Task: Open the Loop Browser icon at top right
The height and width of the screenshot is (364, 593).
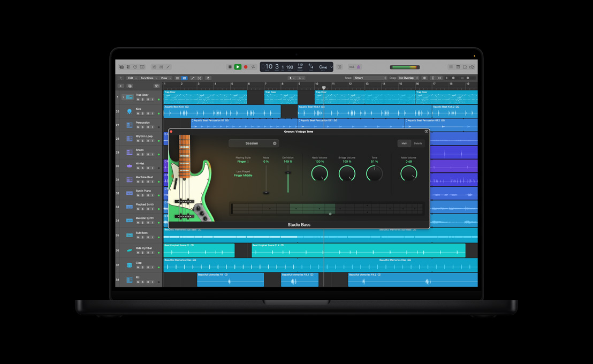Action: tap(465, 67)
